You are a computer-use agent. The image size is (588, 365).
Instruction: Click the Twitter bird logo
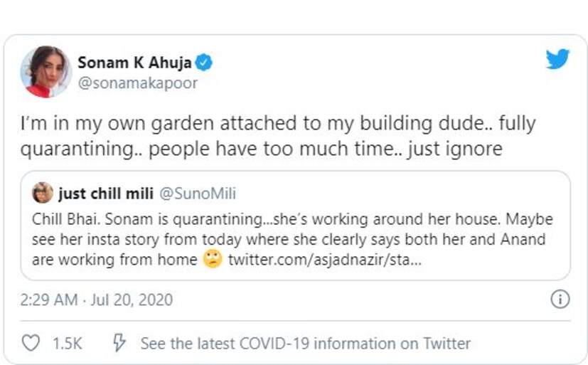(x=557, y=60)
